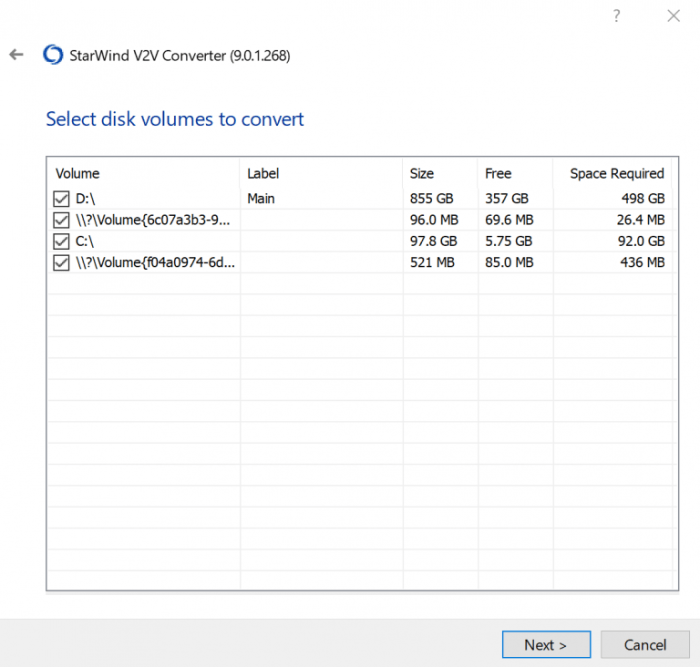Click the Select disk volumes to convert heading
The image size is (700, 667).
click(175, 119)
